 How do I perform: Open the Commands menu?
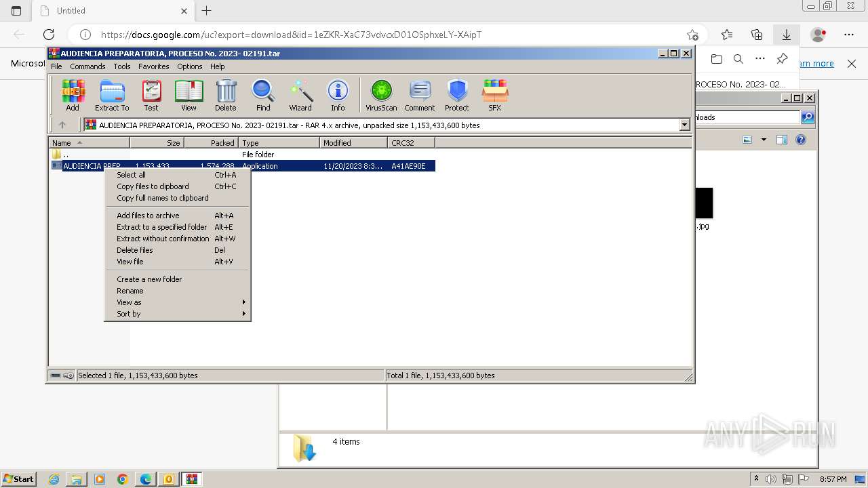tap(87, 66)
